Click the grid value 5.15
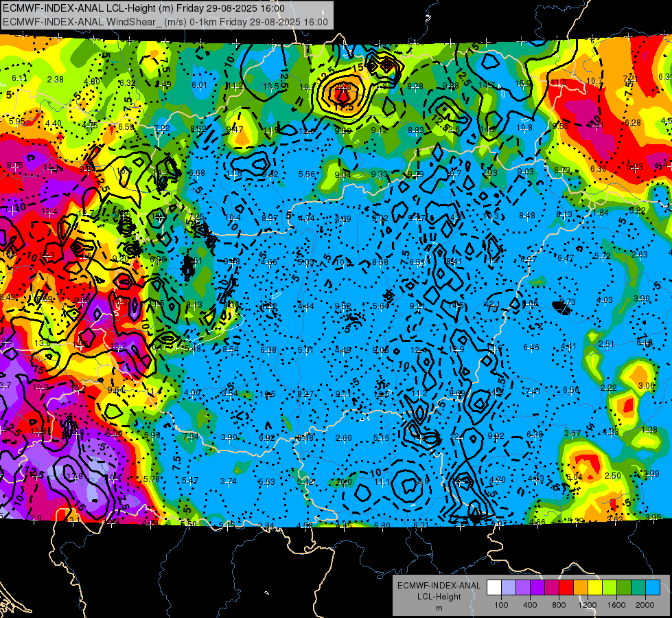 (381, 438)
